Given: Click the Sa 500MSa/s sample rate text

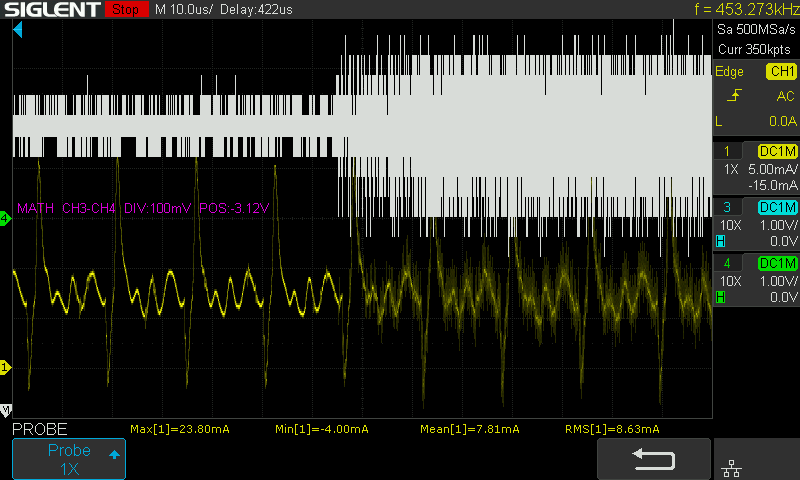Looking at the screenshot, I should click(x=756, y=29).
